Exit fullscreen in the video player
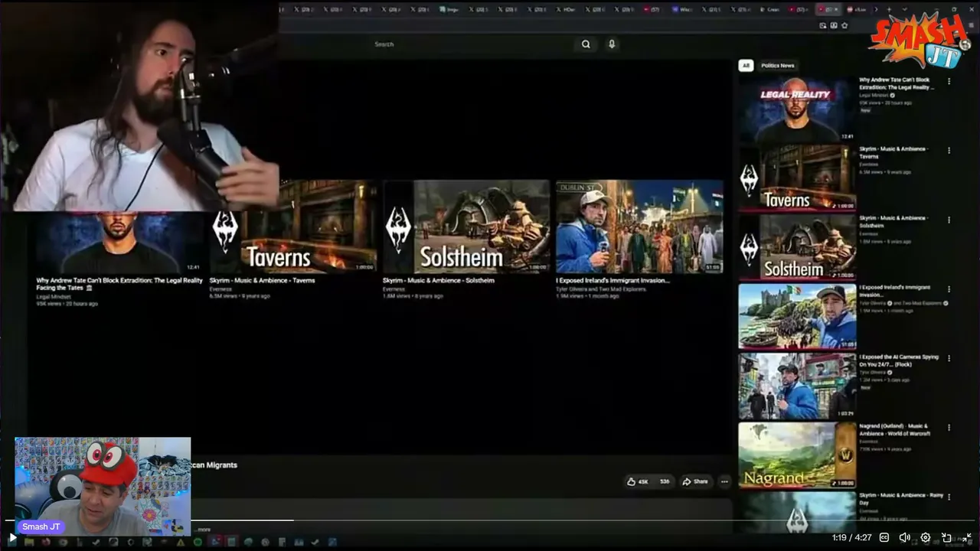980x551 pixels. [967, 538]
